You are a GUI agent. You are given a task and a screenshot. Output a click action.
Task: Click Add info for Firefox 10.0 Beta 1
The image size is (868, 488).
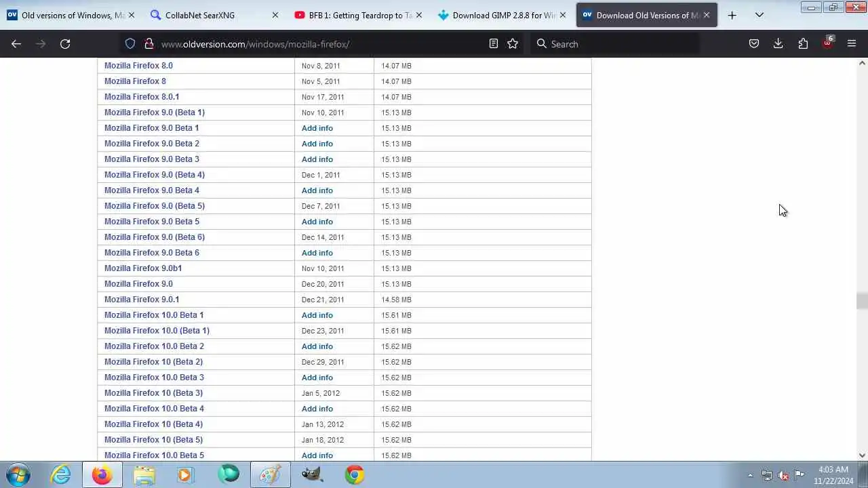317,315
